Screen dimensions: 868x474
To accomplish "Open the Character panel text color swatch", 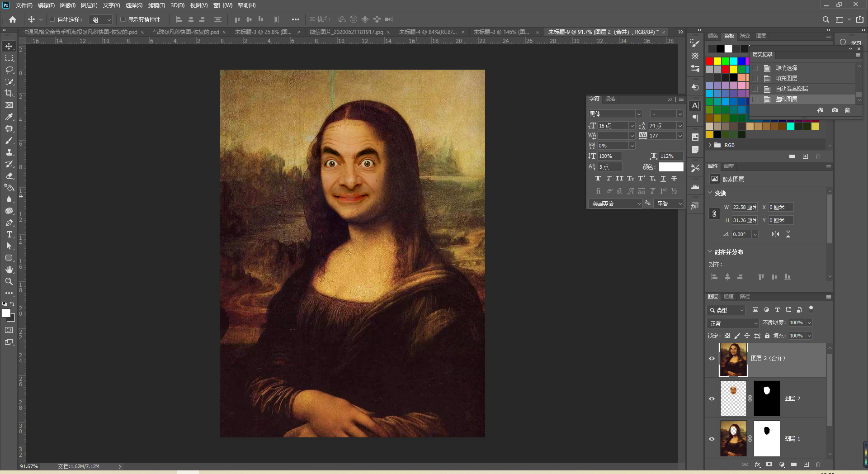I will [x=671, y=167].
